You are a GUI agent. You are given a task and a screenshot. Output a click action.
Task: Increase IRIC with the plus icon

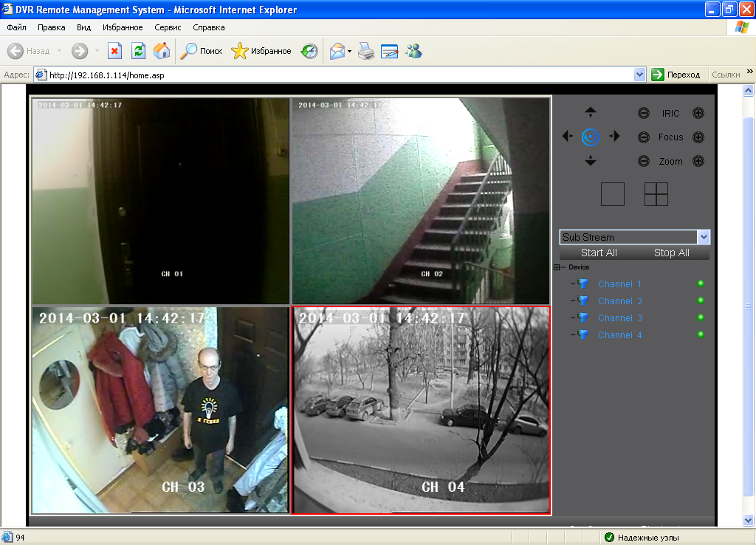point(698,113)
